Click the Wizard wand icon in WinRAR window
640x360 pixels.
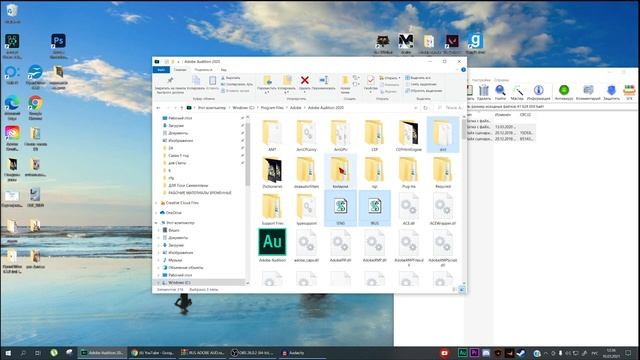click(x=517, y=90)
